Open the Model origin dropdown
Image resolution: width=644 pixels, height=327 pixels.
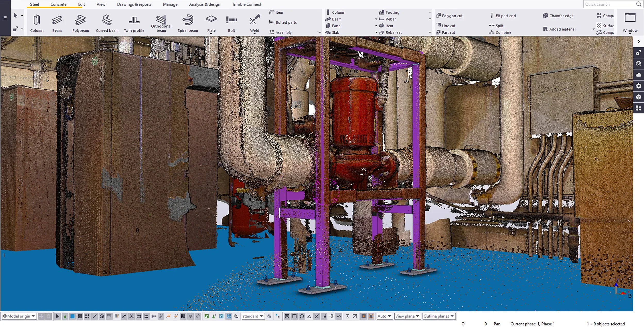click(x=19, y=316)
